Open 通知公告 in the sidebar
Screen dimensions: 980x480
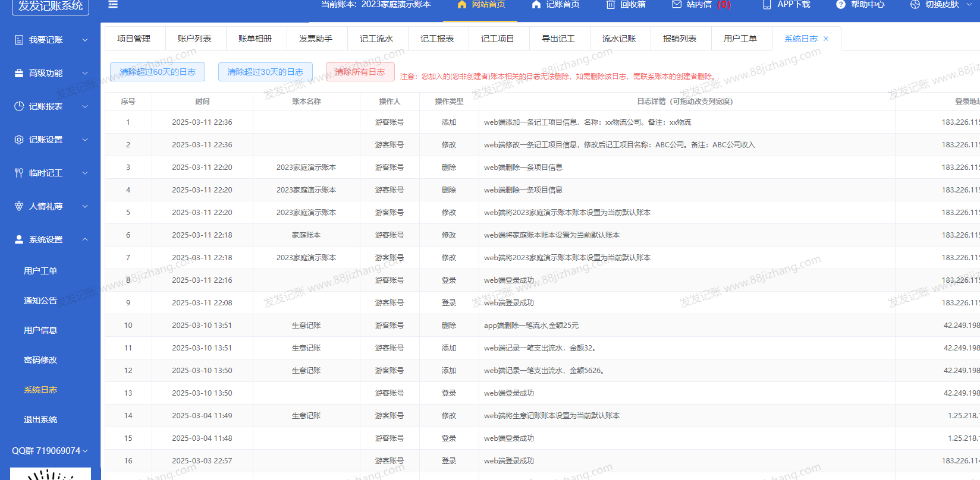pyautogui.click(x=40, y=301)
